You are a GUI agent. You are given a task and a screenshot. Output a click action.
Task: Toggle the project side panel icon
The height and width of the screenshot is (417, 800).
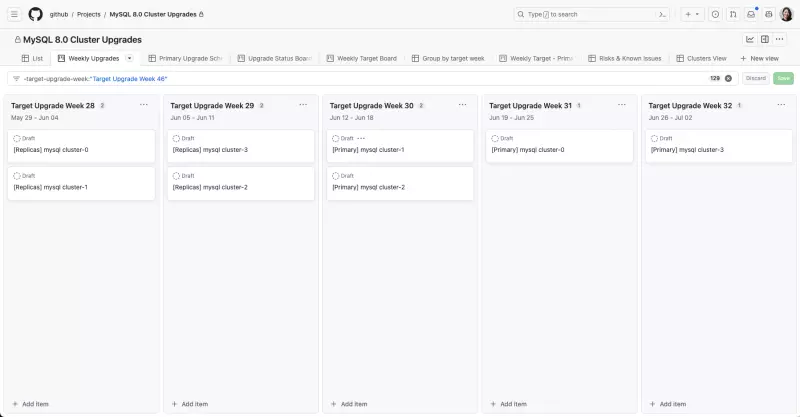pyautogui.click(x=765, y=39)
